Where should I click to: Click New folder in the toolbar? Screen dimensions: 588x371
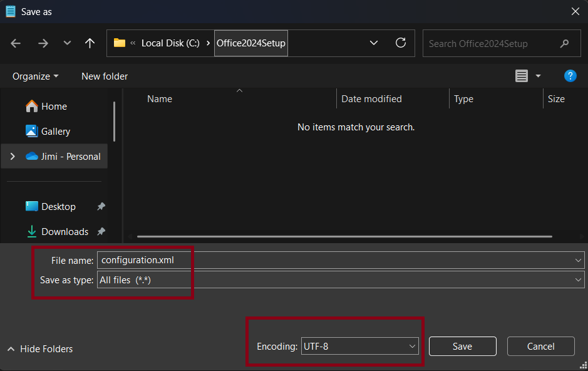click(x=105, y=76)
